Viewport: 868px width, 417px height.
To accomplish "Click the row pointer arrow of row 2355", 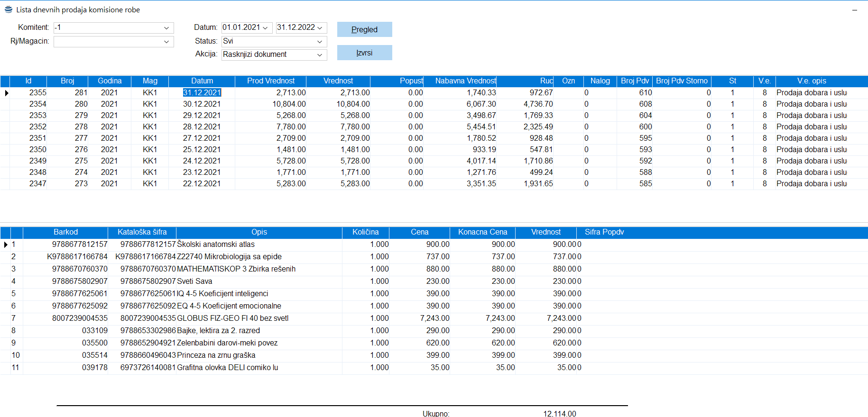I will (x=6, y=93).
